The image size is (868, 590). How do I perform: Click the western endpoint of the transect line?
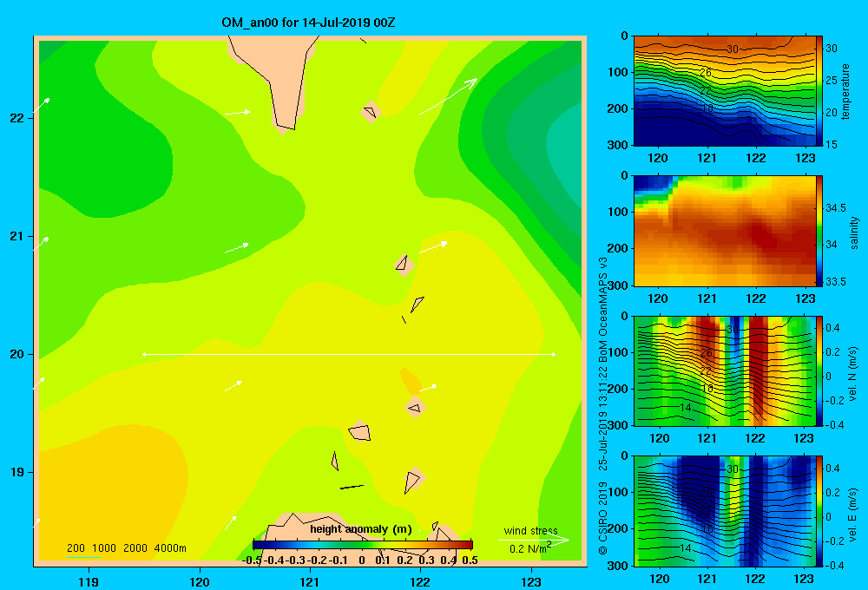[144, 354]
